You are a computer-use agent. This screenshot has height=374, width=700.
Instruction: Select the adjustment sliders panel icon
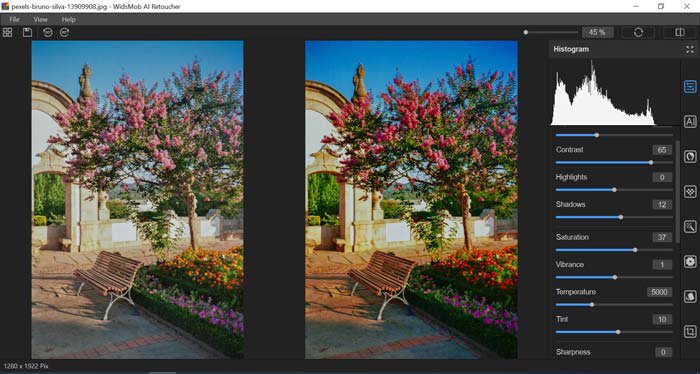coord(690,87)
